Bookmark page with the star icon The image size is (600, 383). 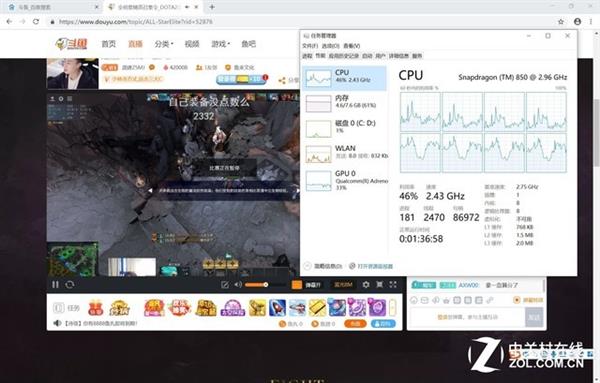coord(561,22)
